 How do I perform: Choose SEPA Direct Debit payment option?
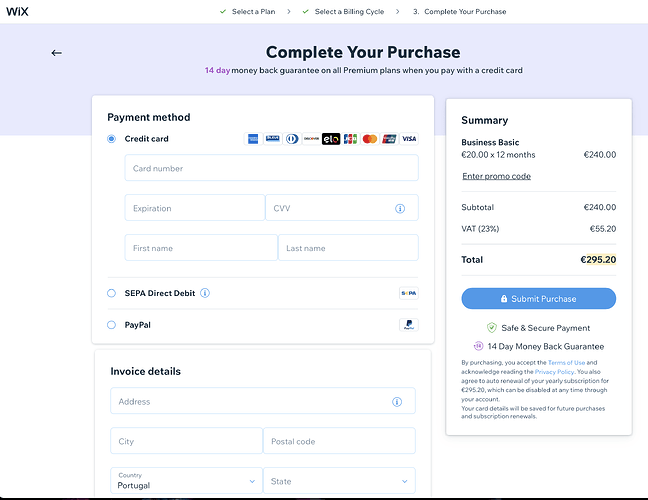coord(112,293)
